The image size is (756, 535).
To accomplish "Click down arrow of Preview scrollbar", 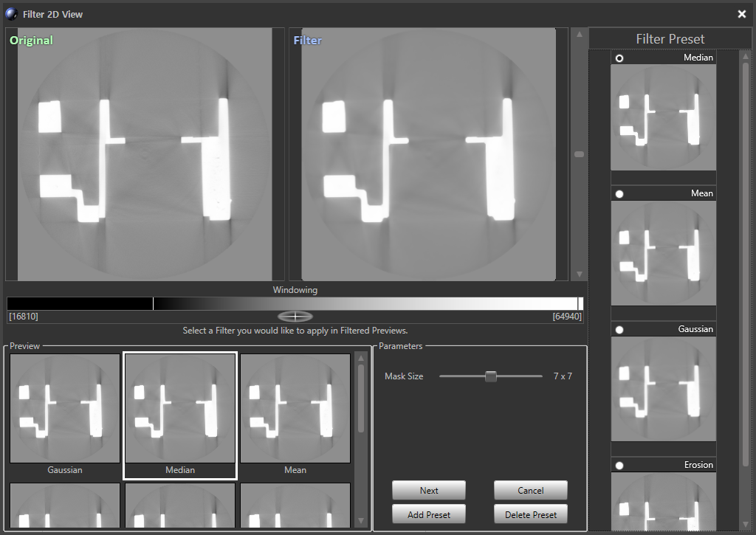I will click(360, 521).
